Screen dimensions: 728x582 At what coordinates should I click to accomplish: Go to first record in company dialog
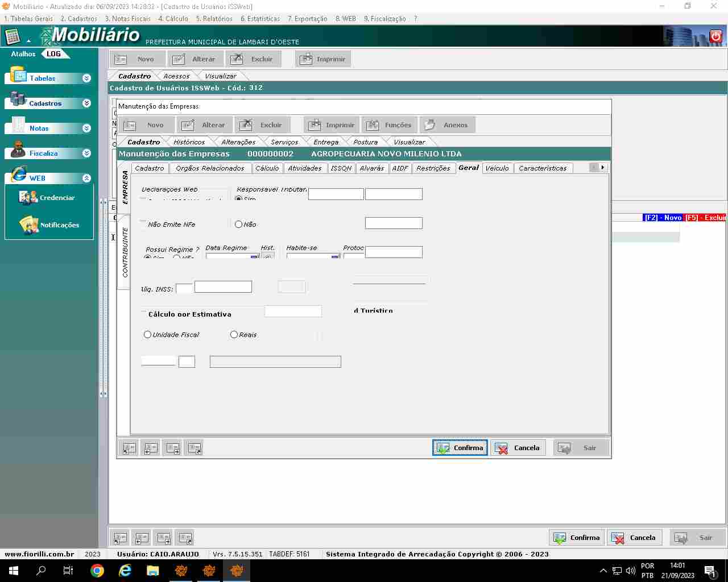129,448
